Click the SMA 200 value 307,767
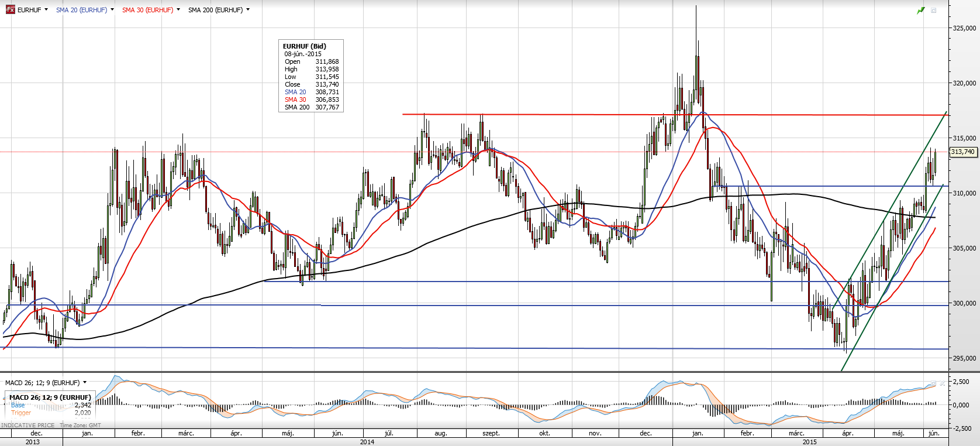Viewport: 980px width, 446px height. [x=327, y=107]
